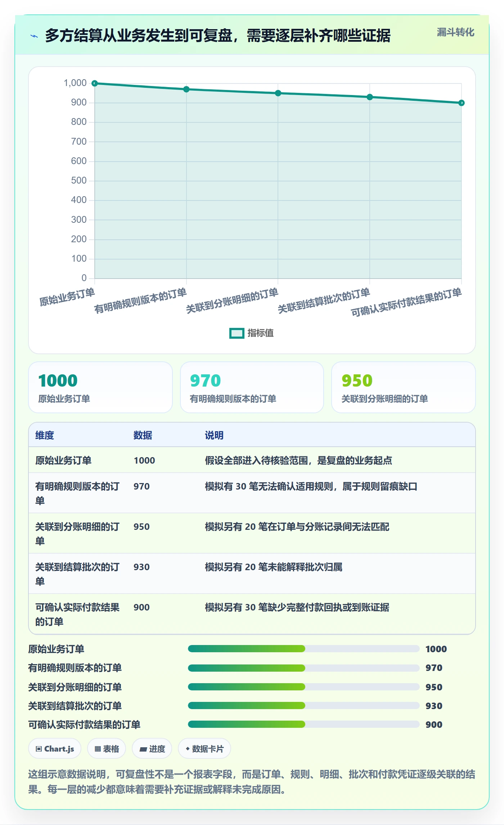This screenshot has height=825, width=504.
Task: Click the chart data point for 有明确规则版本的订单
Action: pos(186,89)
